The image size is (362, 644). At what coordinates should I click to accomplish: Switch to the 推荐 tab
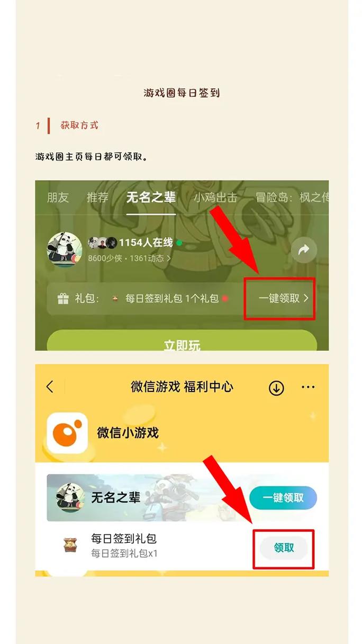(x=97, y=198)
